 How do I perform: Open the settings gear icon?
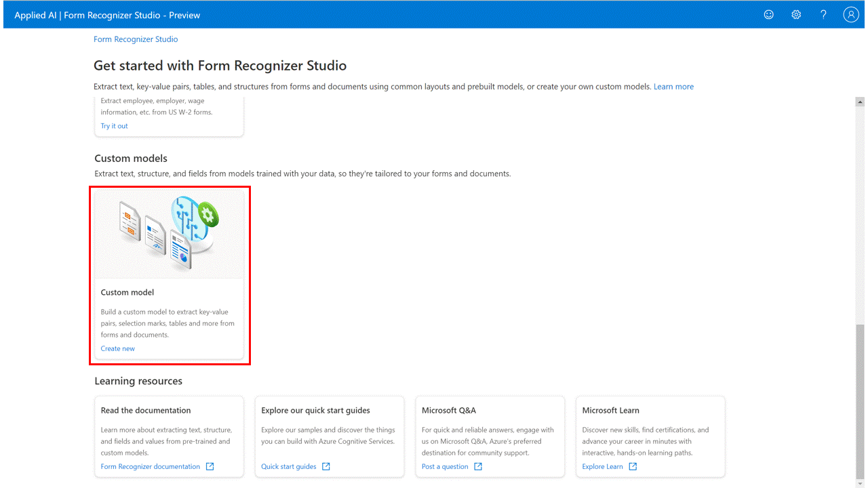(796, 14)
